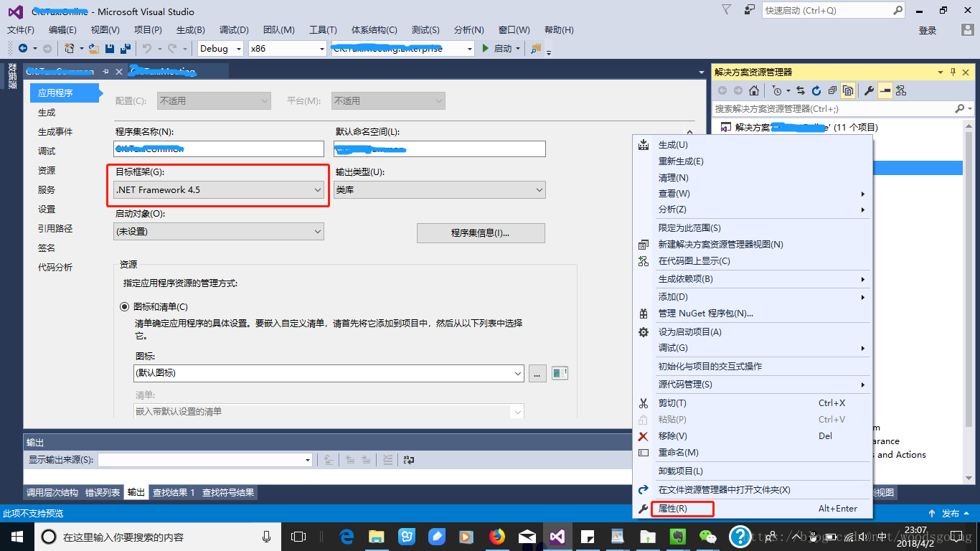Viewport: 980px width, 551px height.
Task: Click the Save toolbar icon
Action: pyautogui.click(x=110, y=48)
